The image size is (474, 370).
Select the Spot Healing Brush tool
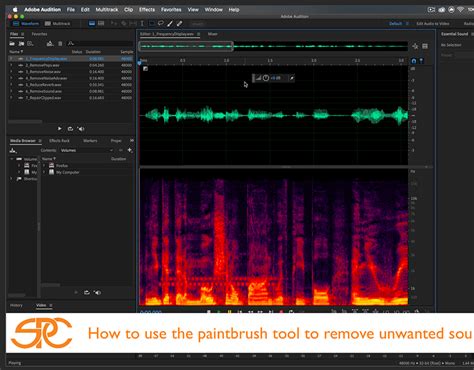(x=179, y=23)
